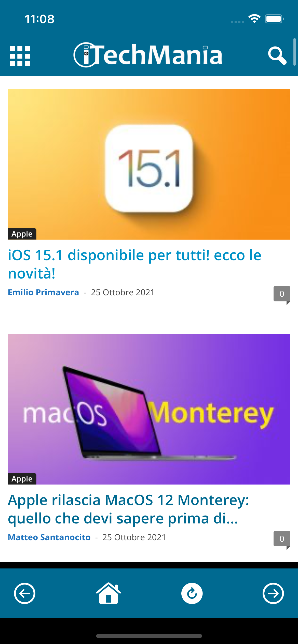Image resolution: width=298 pixels, height=644 pixels.
Task: Select Apple tag on iOS 15.1 image
Action: pyautogui.click(x=22, y=234)
